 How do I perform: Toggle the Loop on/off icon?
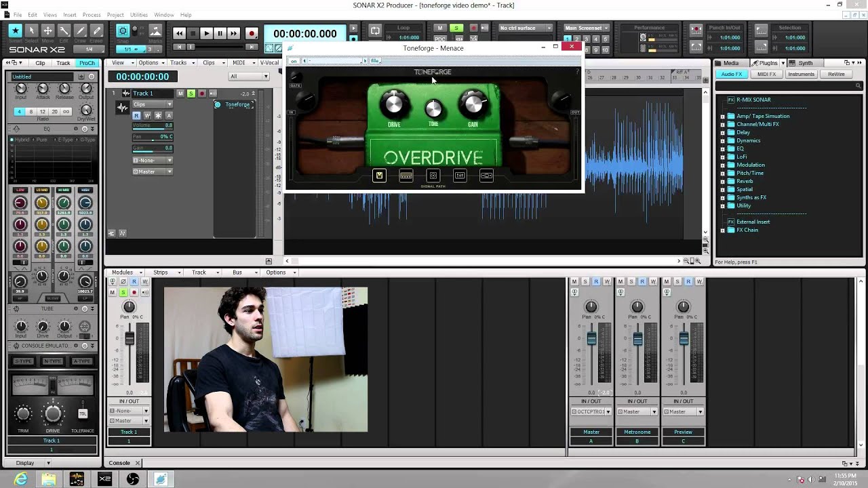click(375, 31)
